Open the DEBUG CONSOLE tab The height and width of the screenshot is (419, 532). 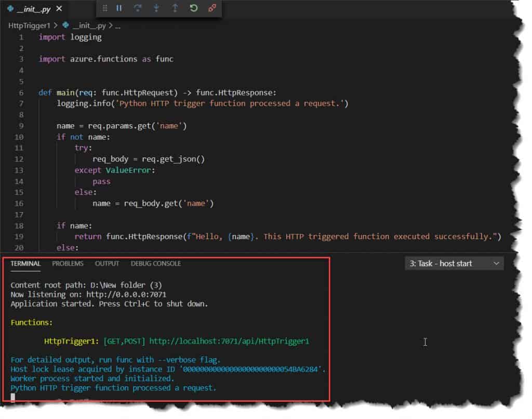155,264
